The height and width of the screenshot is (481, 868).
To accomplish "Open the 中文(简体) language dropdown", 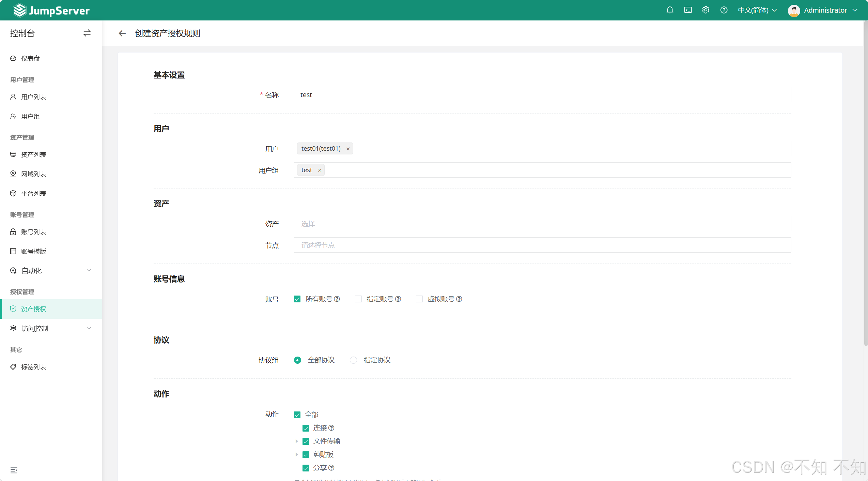I will (x=757, y=10).
